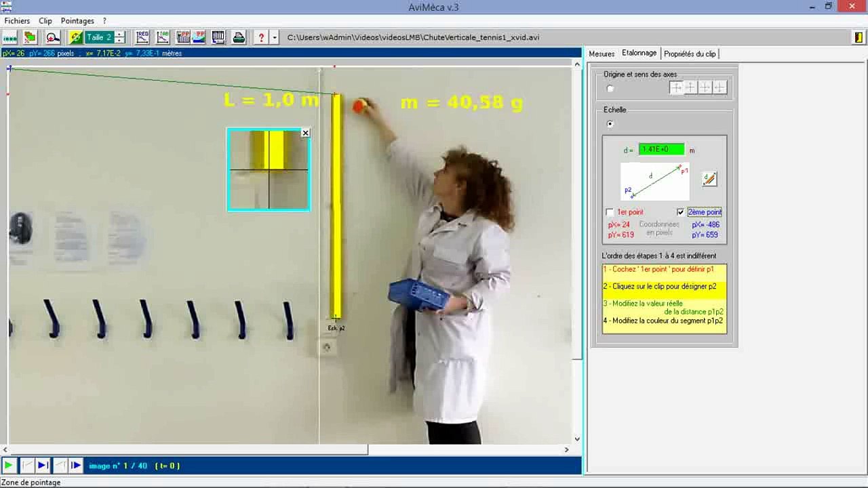Activate the magnifier zoom tool

[53, 38]
